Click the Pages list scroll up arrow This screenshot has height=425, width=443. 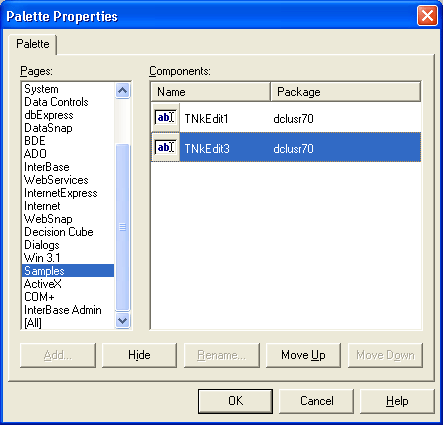[122, 91]
